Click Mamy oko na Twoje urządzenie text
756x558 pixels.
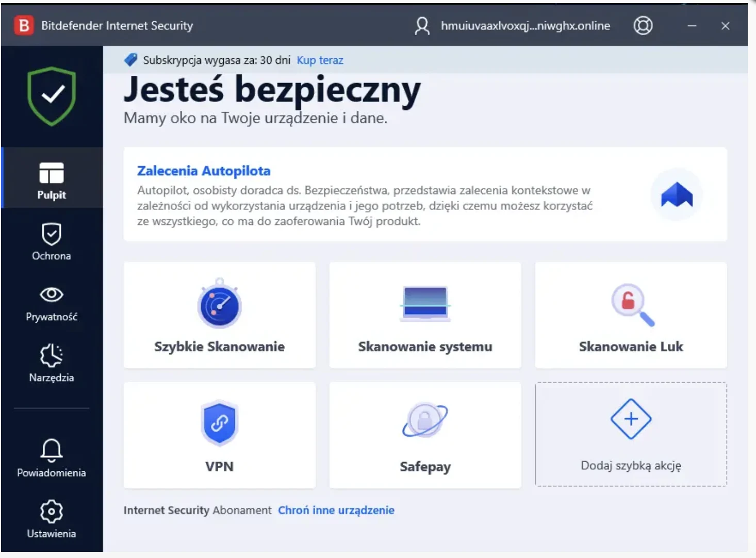pos(255,118)
